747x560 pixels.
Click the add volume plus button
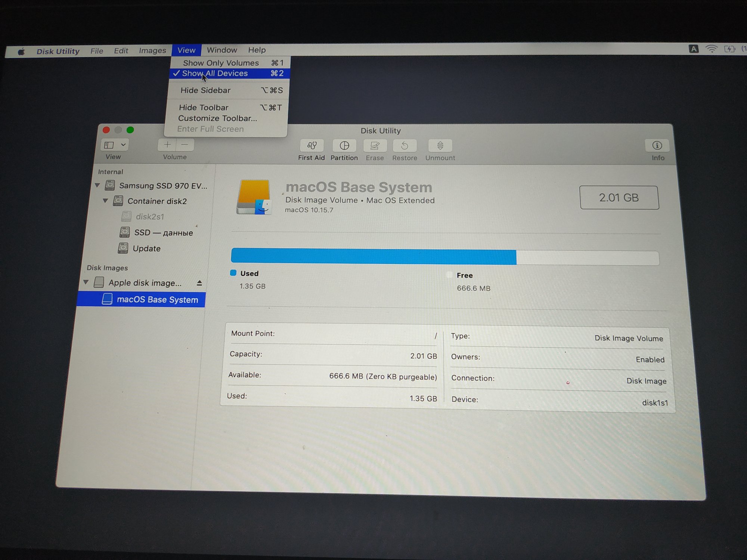coord(167,145)
